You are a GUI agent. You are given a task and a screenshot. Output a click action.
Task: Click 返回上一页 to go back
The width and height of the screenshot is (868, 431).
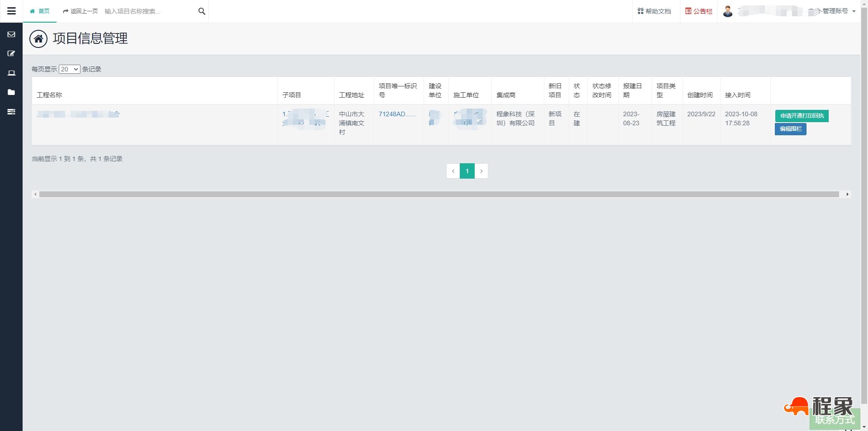pos(80,11)
